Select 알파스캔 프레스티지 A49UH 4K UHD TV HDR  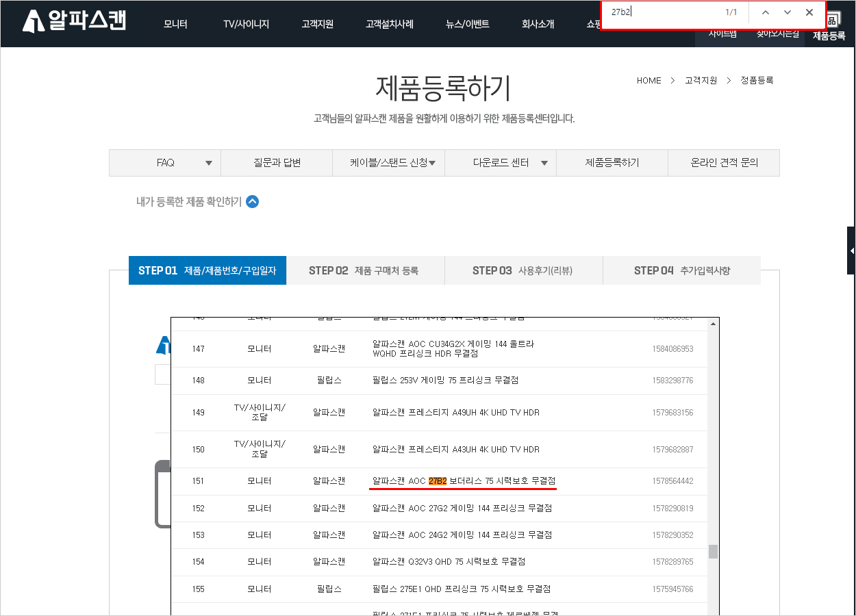pyautogui.click(x=456, y=412)
